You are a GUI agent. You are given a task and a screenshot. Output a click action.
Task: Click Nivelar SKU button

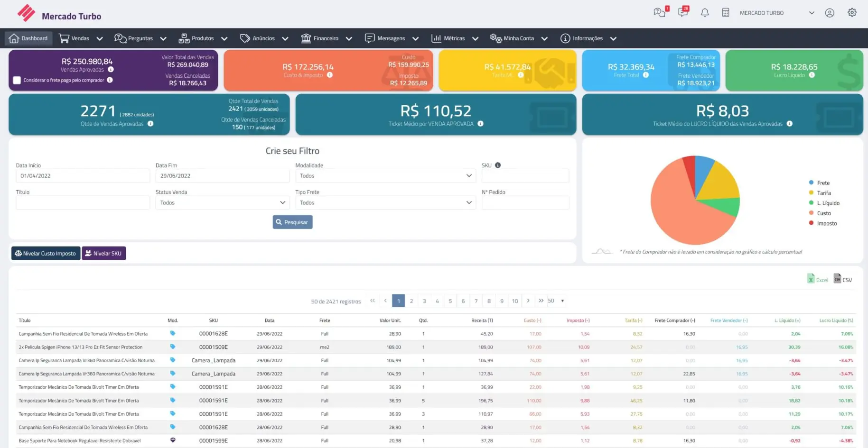[x=103, y=253]
